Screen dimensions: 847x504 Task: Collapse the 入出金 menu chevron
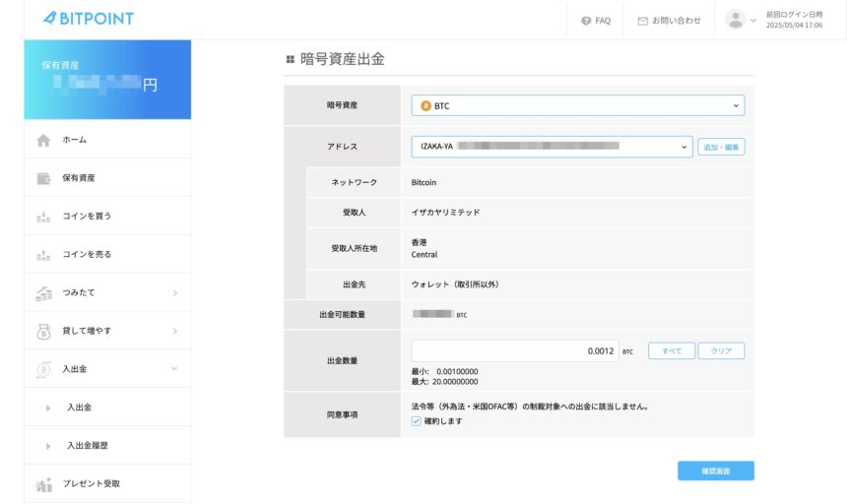coord(174,369)
